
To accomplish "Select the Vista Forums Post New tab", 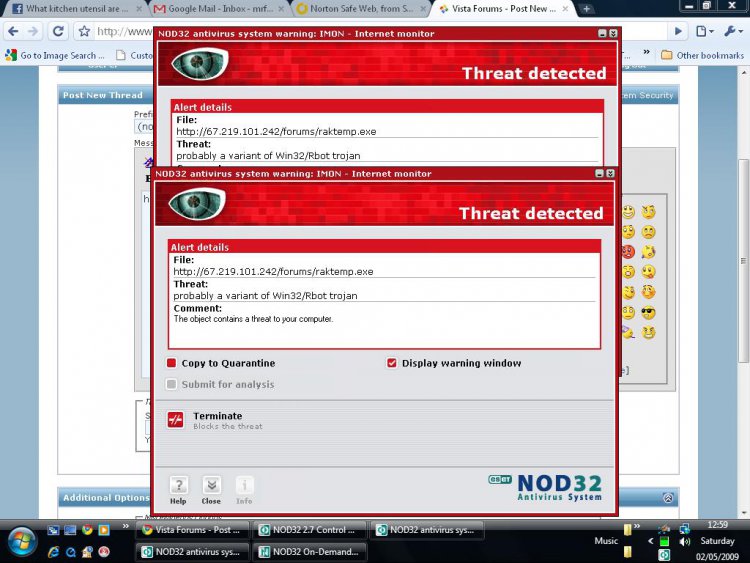I will (x=504, y=9).
